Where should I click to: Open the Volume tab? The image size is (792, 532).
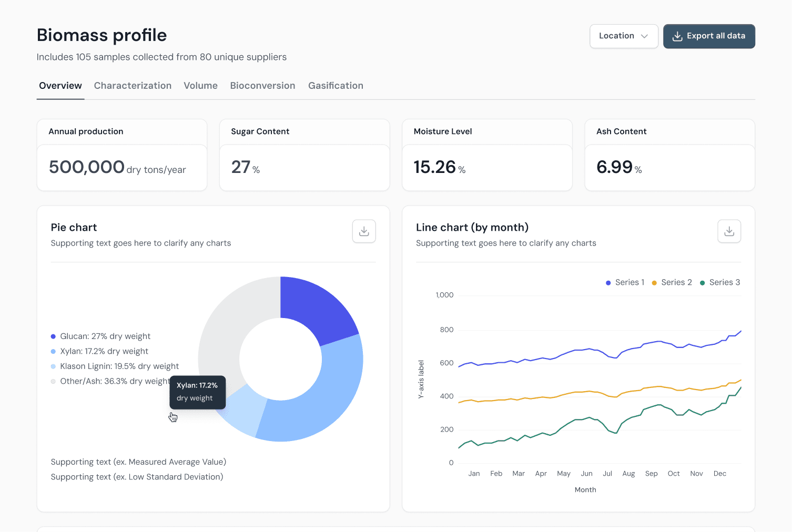200,86
